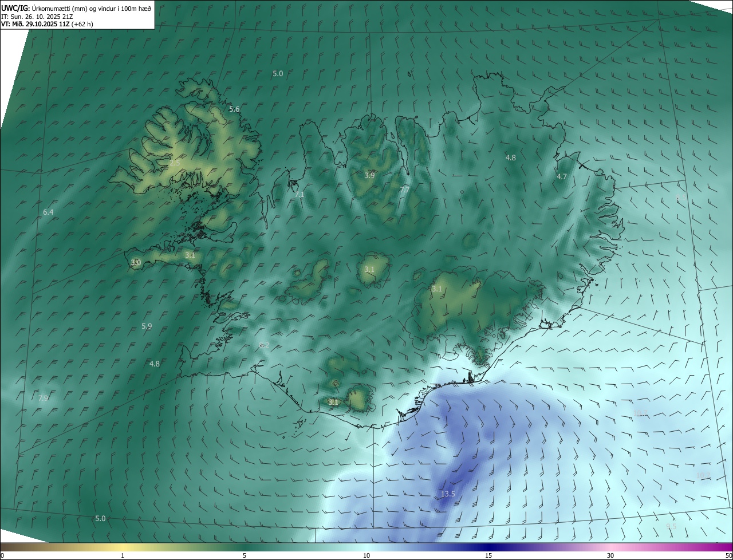This screenshot has height=560, width=733.
Task: Click the 3.1 value on Hofsjökull glacier
Action: pos(369,269)
